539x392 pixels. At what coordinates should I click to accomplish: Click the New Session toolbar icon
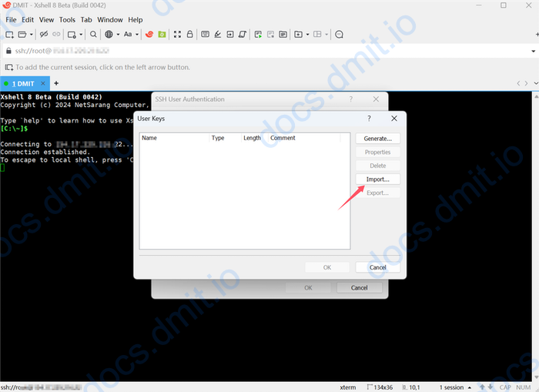10,35
